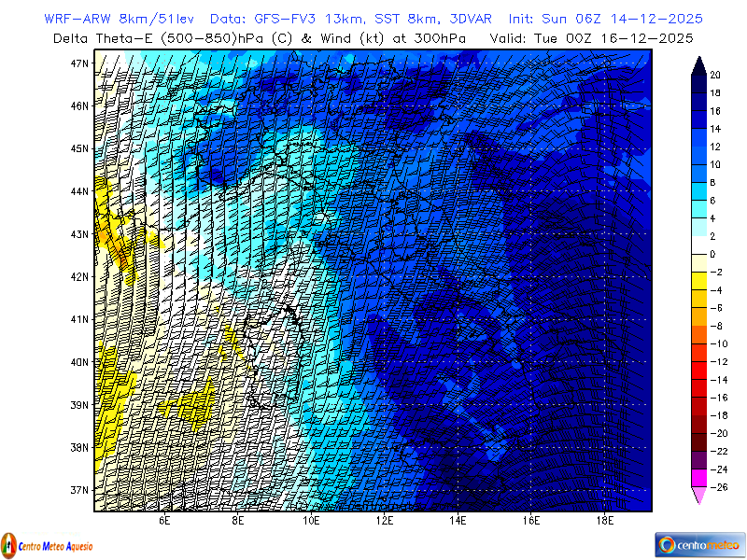Click the 47N latitude axis label
The height and width of the screenshot is (560, 747).
coord(79,63)
